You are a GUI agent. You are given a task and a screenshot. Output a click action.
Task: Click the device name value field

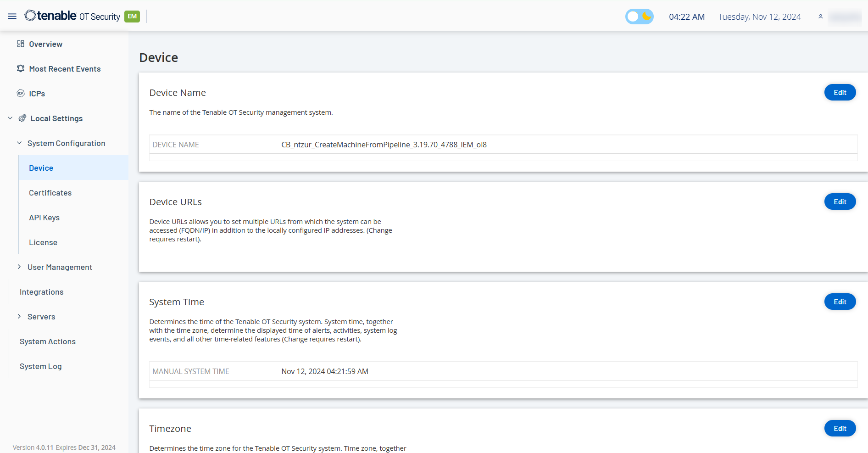click(x=384, y=145)
